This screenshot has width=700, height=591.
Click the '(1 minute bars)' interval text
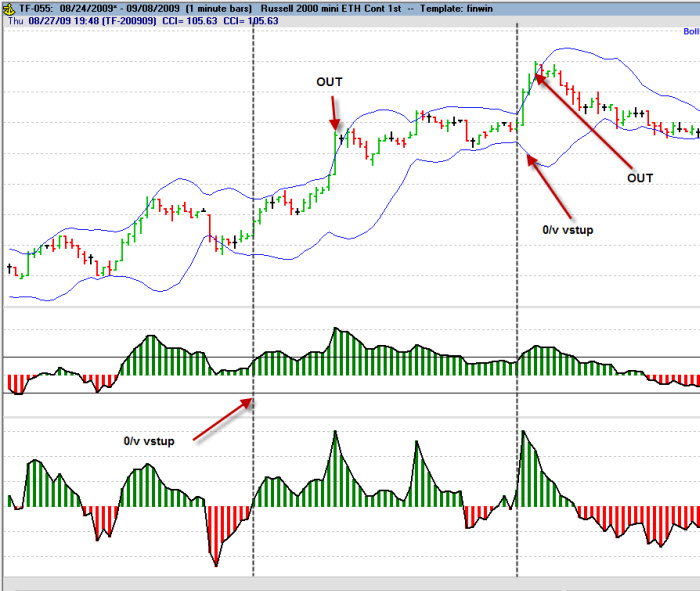click(x=219, y=8)
